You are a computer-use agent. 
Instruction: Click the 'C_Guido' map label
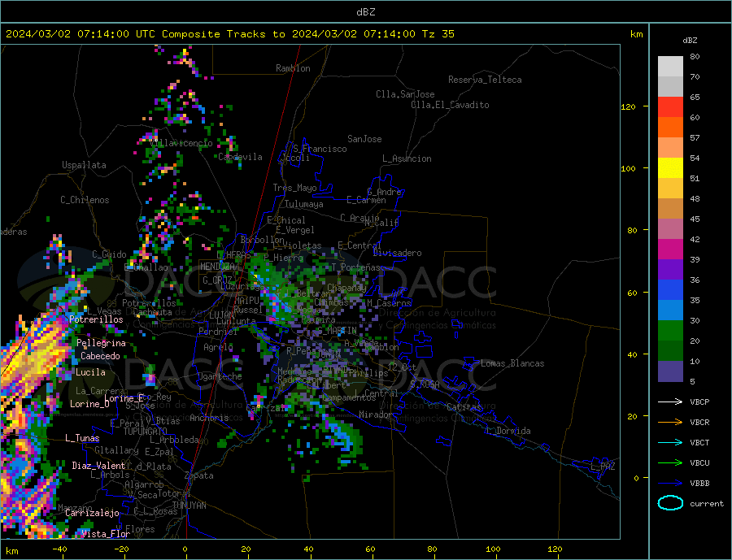[109, 254]
